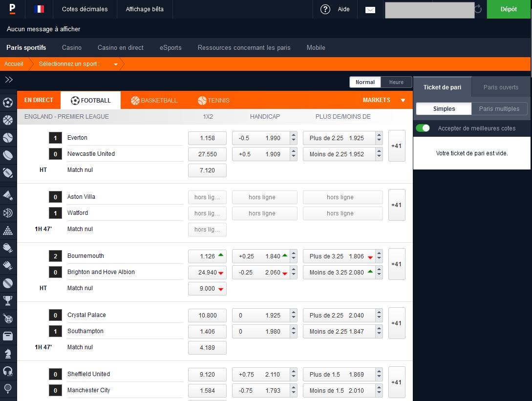Click EN DIRECT live label
The width and height of the screenshot is (532, 401).
39,100
